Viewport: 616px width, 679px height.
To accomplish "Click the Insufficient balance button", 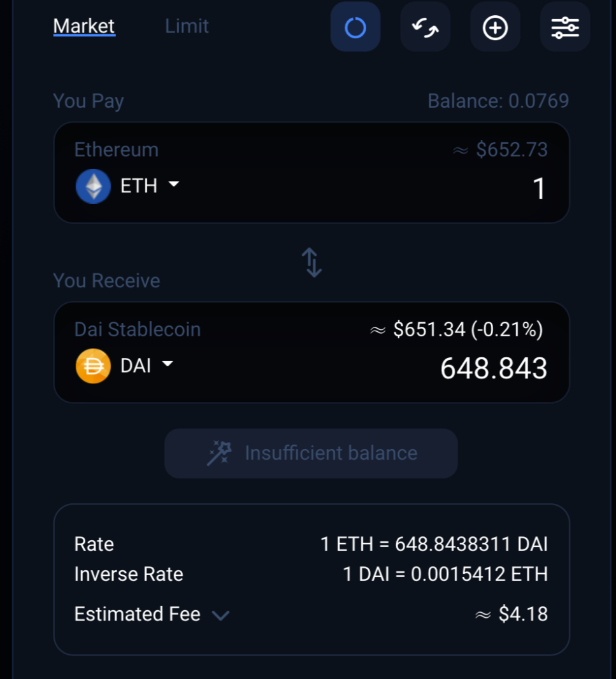I will (311, 454).
